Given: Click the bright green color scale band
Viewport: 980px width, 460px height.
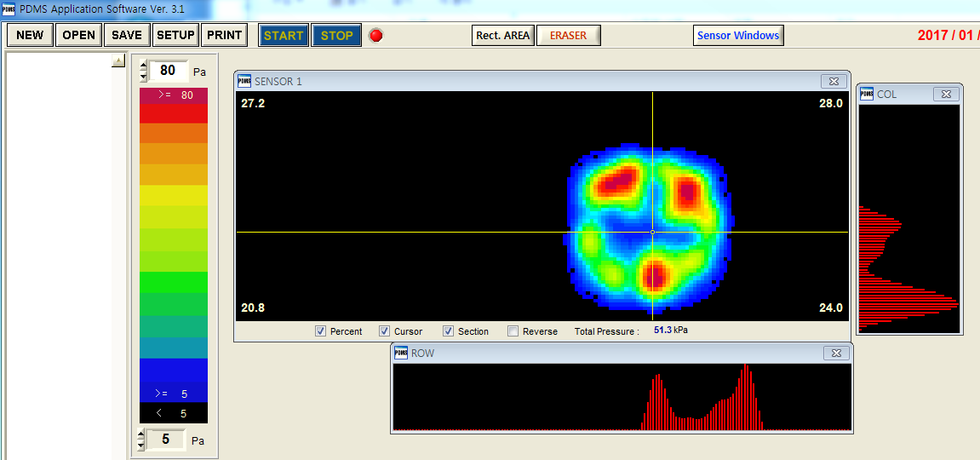Looking at the screenshot, I should coord(173,282).
